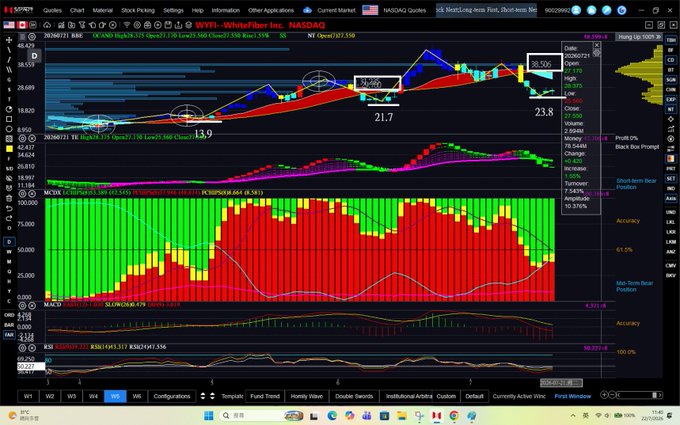Viewport: 680px width, 425px height.
Task: Open the user account avatar icon
Action: click(576, 10)
